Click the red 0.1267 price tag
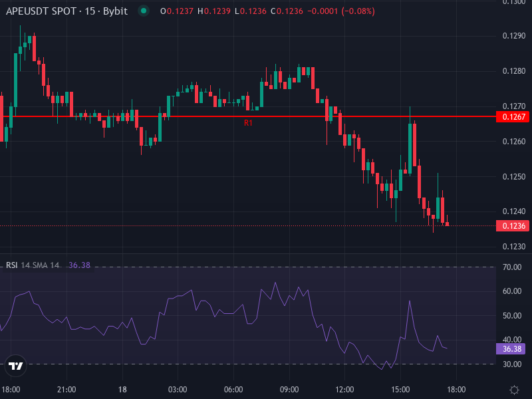The image size is (532, 399). click(512, 116)
